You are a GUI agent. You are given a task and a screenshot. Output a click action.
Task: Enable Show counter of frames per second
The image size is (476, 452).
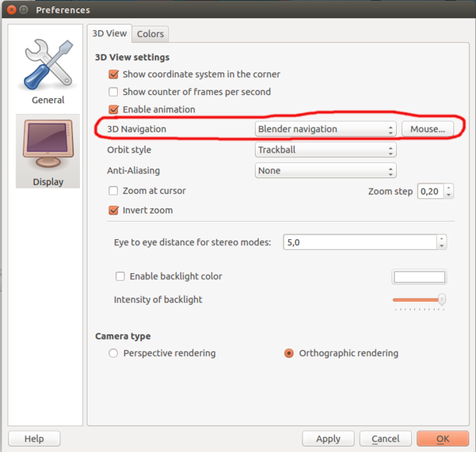pos(114,92)
